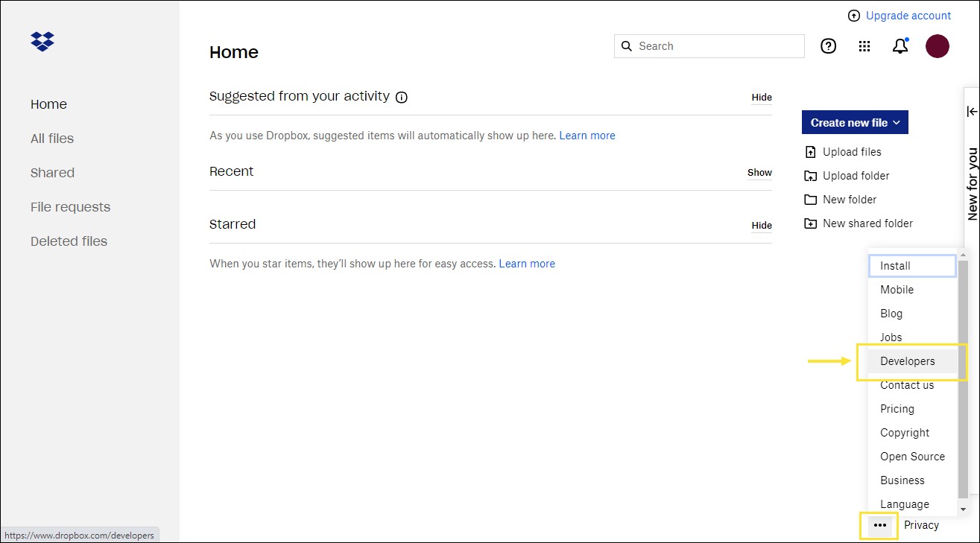
Task: Open Pricing from the menu
Action: coord(897,408)
